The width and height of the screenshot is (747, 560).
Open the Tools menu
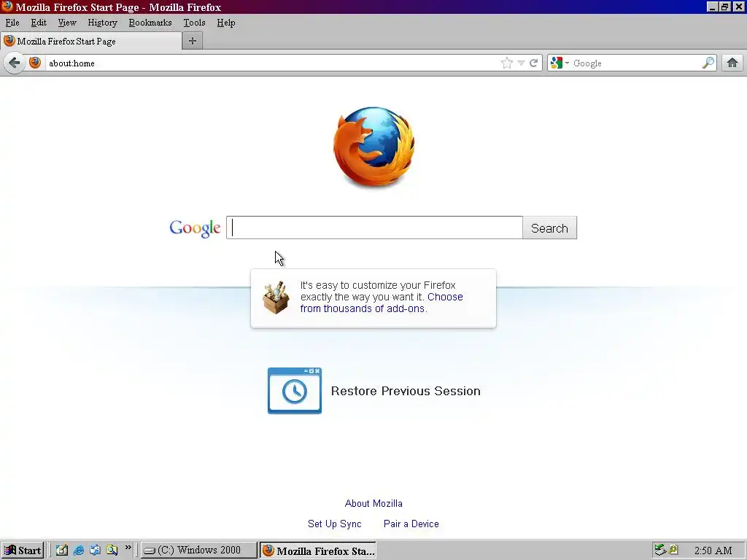click(x=194, y=23)
